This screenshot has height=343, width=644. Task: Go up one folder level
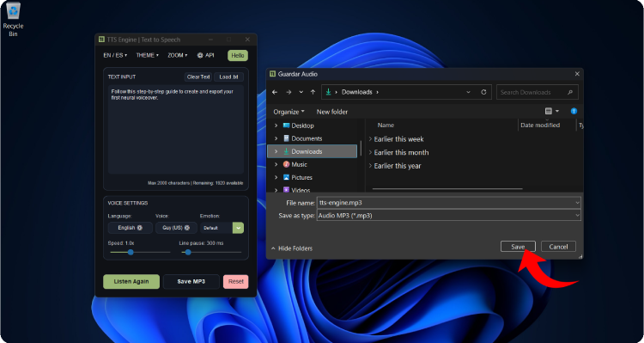(313, 92)
